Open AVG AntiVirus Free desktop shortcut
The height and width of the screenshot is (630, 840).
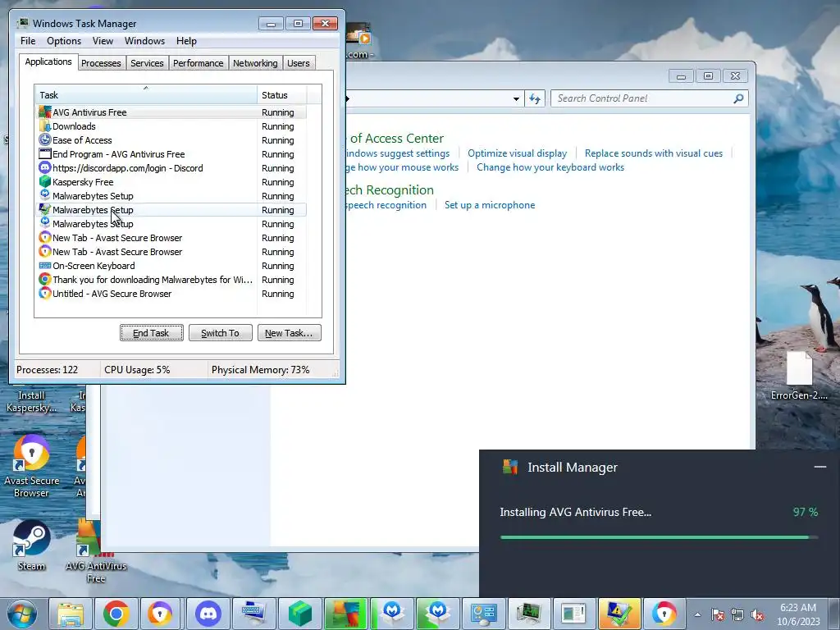pos(95,552)
